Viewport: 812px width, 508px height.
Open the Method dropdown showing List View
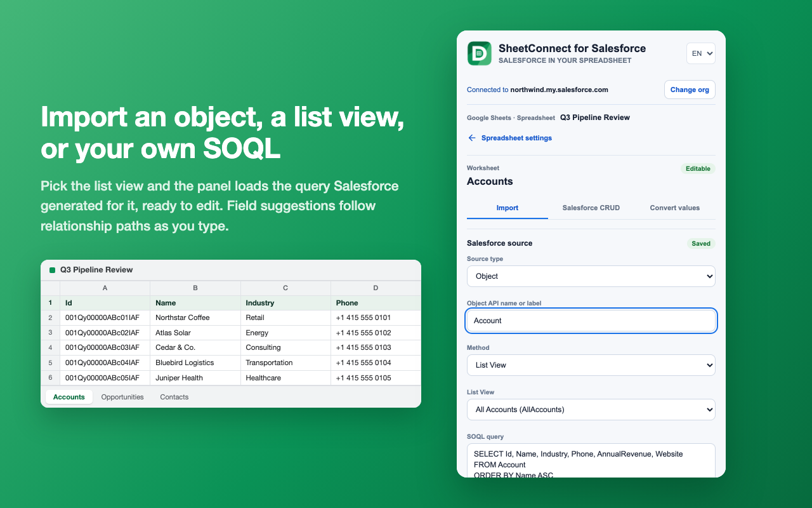tap(591, 365)
